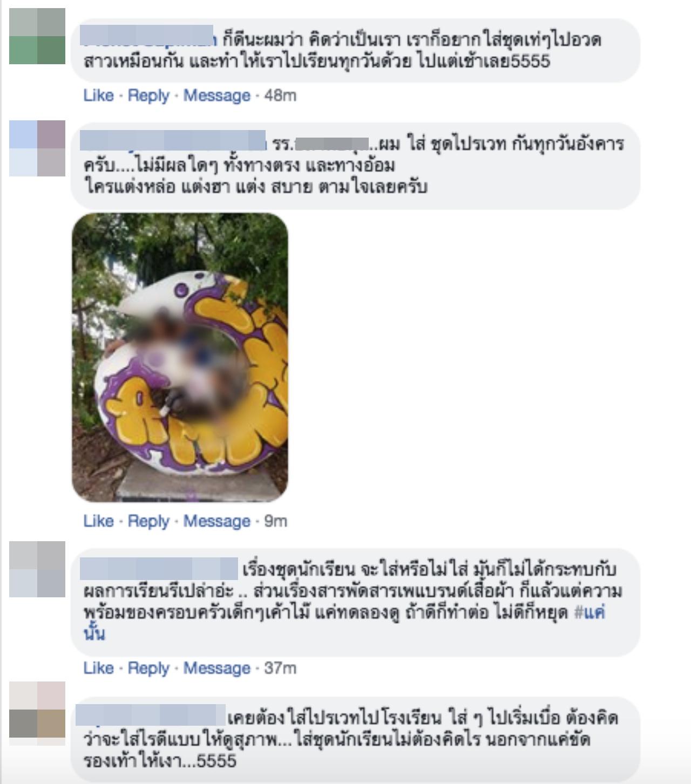Open the graffiti sculpture photo attachment
The height and width of the screenshot is (784, 691).
(180, 357)
